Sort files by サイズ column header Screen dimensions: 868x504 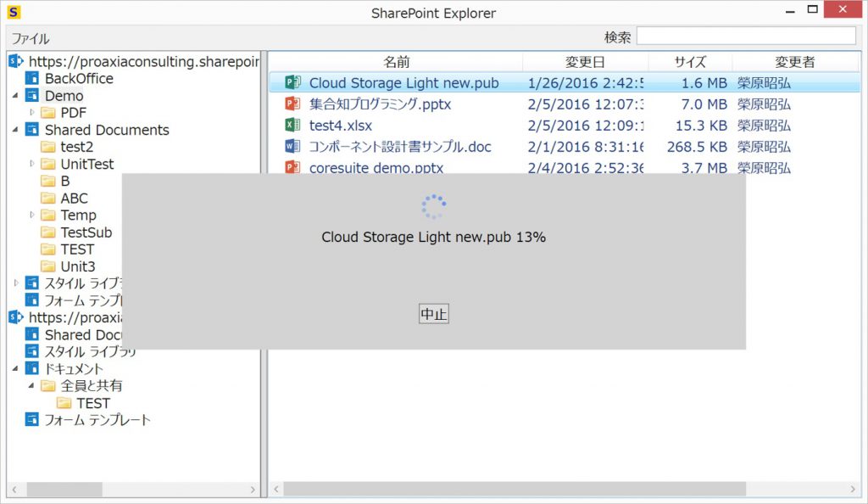(x=690, y=62)
